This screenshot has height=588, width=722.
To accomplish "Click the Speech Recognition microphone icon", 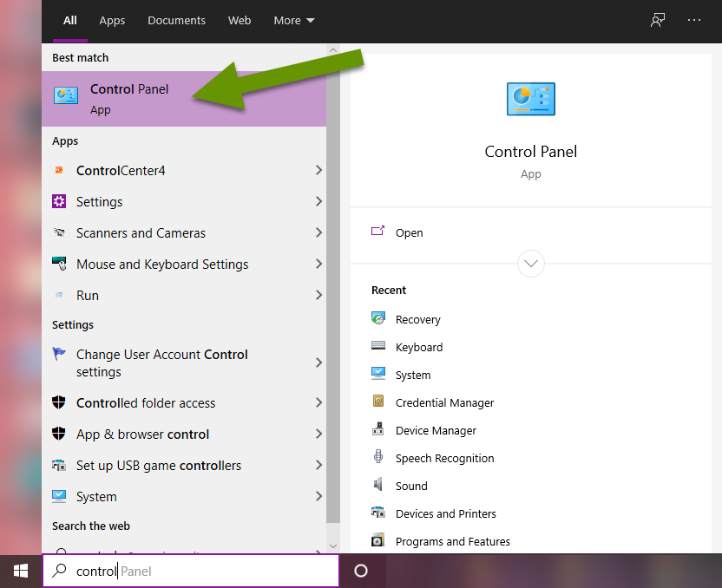I will [x=378, y=456].
